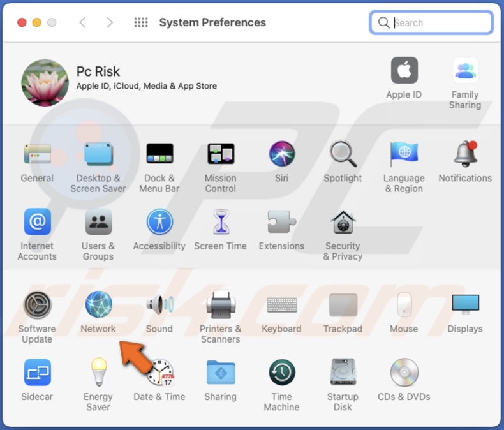Click into the Search field
Image resolution: width=504 pixels, height=430 pixels.
[x=431, y=22]
